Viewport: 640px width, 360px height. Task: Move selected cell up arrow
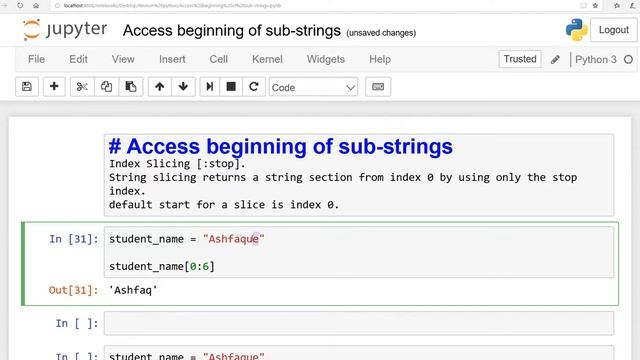pyautogui.click(x=160, y=87)
